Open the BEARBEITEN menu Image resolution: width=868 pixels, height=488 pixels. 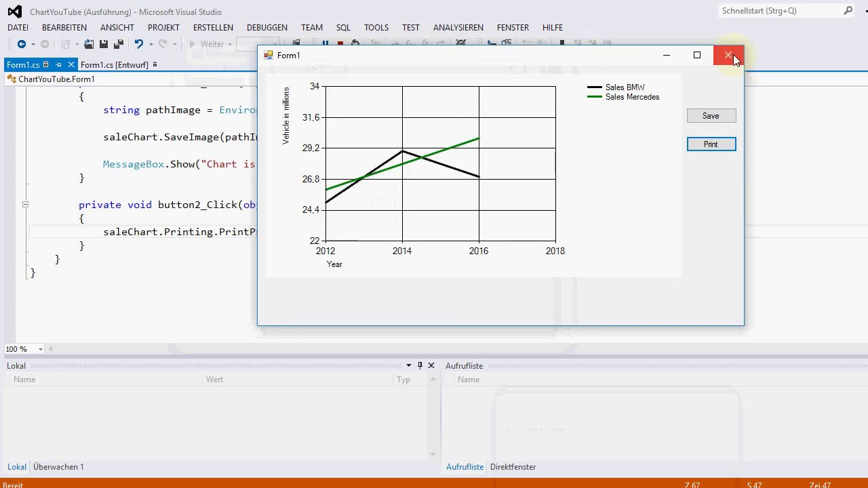point(64,28)
